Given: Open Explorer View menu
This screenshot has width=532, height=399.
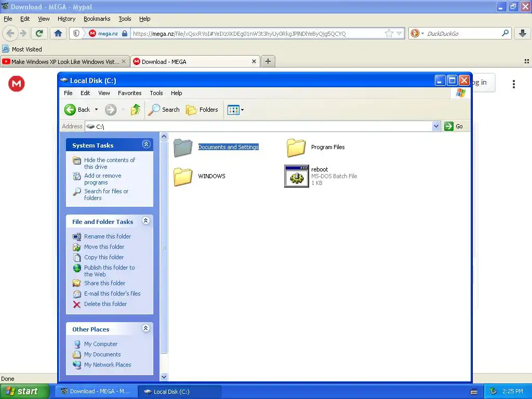Looking at the screenshot, I should 104,93.
